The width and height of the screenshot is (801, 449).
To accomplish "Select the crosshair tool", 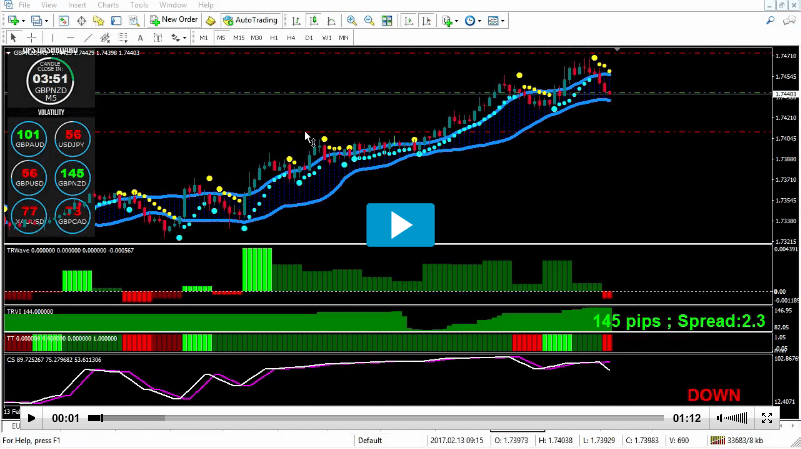I will (31, 37).
